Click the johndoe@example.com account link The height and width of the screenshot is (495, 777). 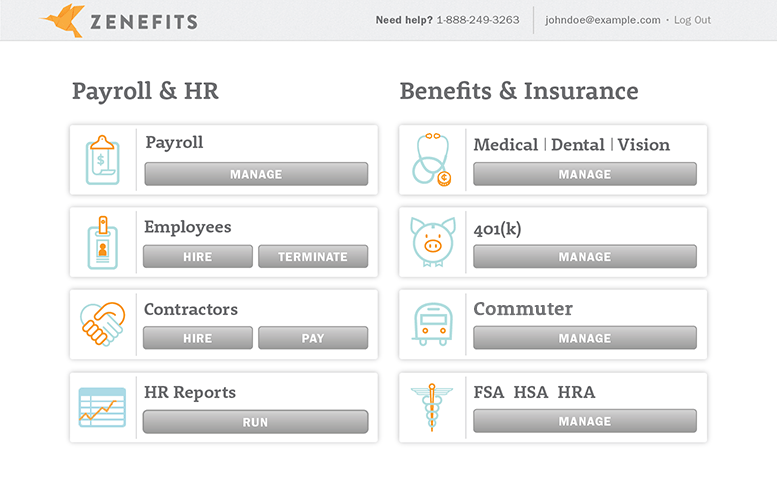click(x=603, y=20)
